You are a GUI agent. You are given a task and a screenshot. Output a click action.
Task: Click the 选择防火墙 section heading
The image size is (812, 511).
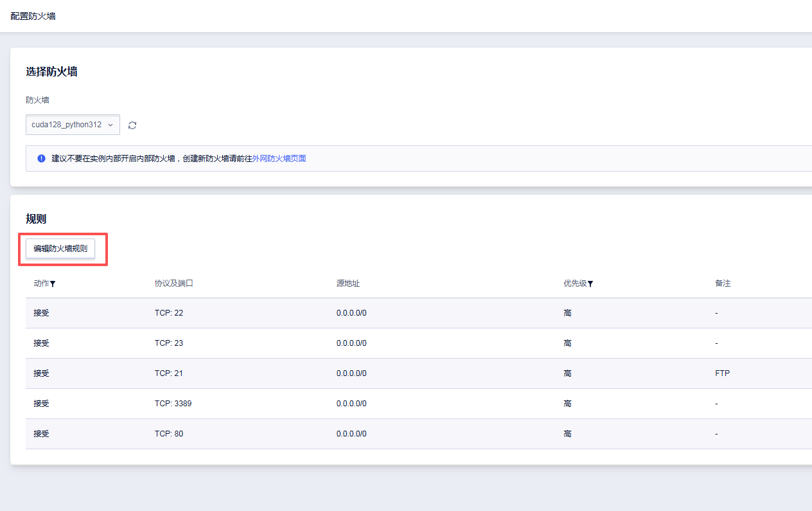[51, 72]
